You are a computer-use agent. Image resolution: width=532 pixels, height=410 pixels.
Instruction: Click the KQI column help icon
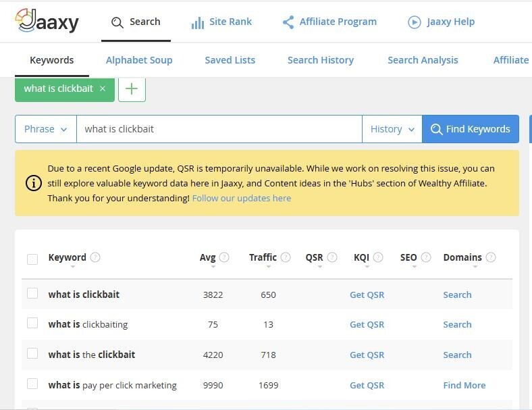[x=378, y=257]
